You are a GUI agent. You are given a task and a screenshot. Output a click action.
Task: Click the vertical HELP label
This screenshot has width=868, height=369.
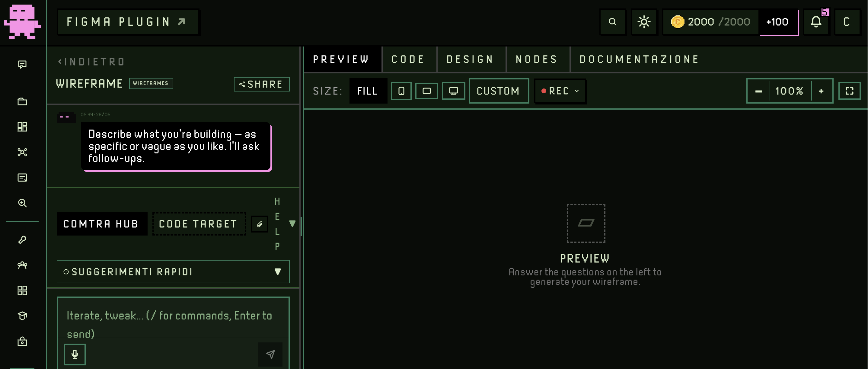(x=277, y=224)
